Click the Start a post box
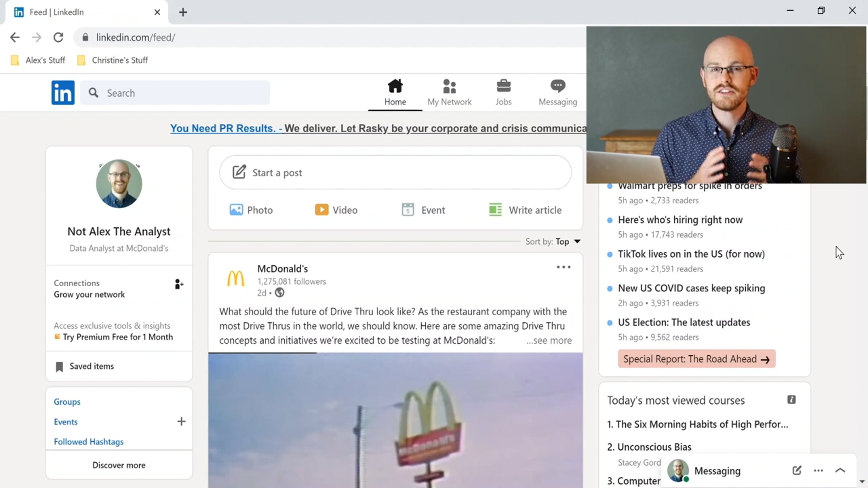Viewport: 868px width, 488px height. tap(395, 173)
